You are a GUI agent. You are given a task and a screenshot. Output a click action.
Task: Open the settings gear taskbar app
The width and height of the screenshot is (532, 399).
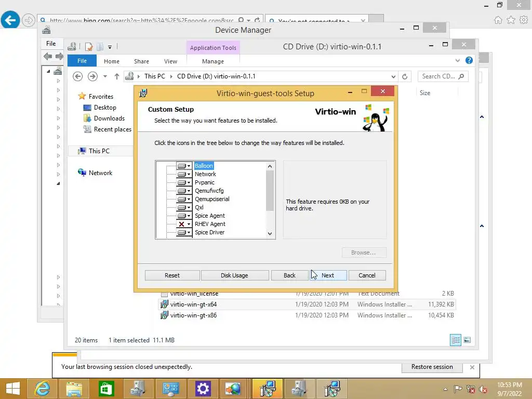click(x=203, y=389)
